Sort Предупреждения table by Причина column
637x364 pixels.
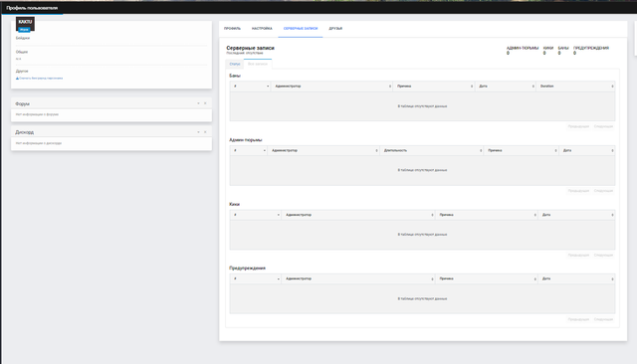[487, 278]
